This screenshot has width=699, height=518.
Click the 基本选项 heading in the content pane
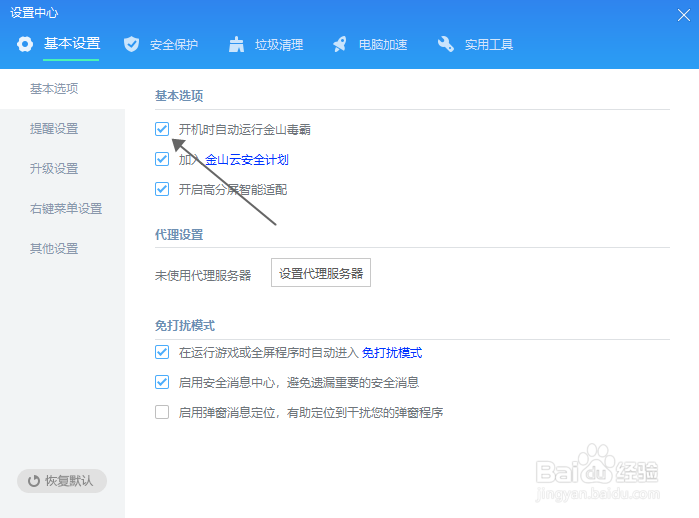pos(179,96)
